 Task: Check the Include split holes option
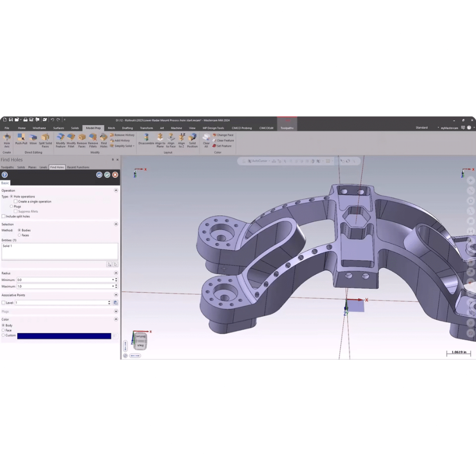(x=4, y=217)
